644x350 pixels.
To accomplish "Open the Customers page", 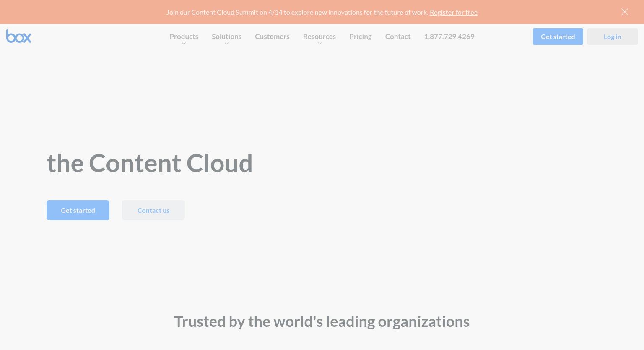I will (x=272, y=37).
